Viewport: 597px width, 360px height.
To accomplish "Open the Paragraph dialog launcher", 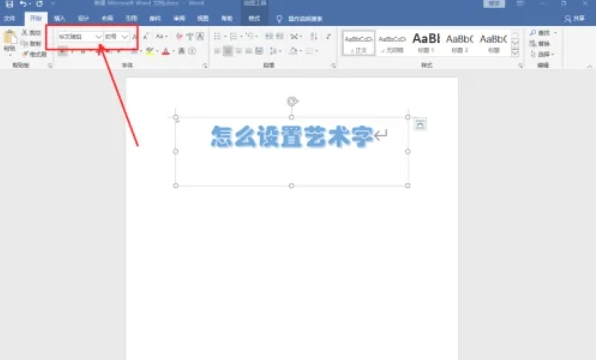I will coord(333,66).
